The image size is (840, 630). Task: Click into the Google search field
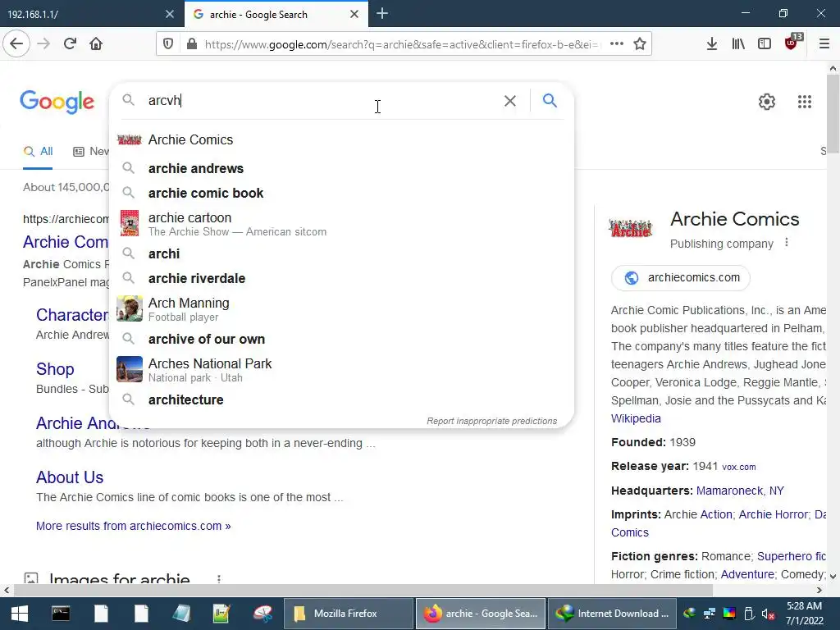click(x=322, y=101)
